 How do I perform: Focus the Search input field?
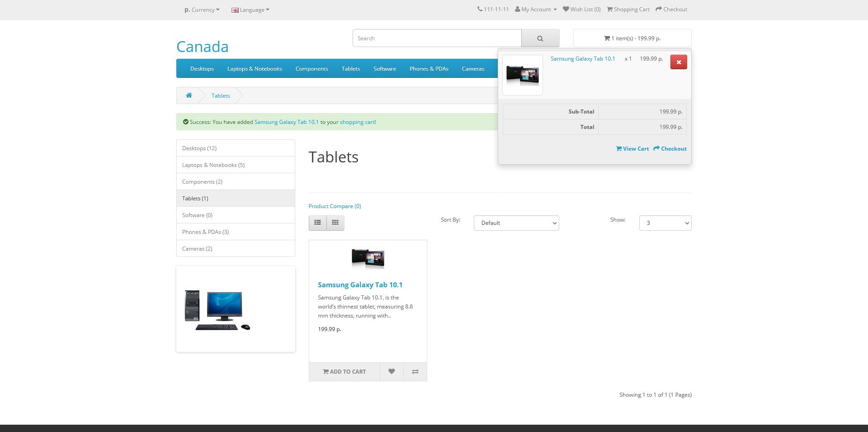pos(437,38)
